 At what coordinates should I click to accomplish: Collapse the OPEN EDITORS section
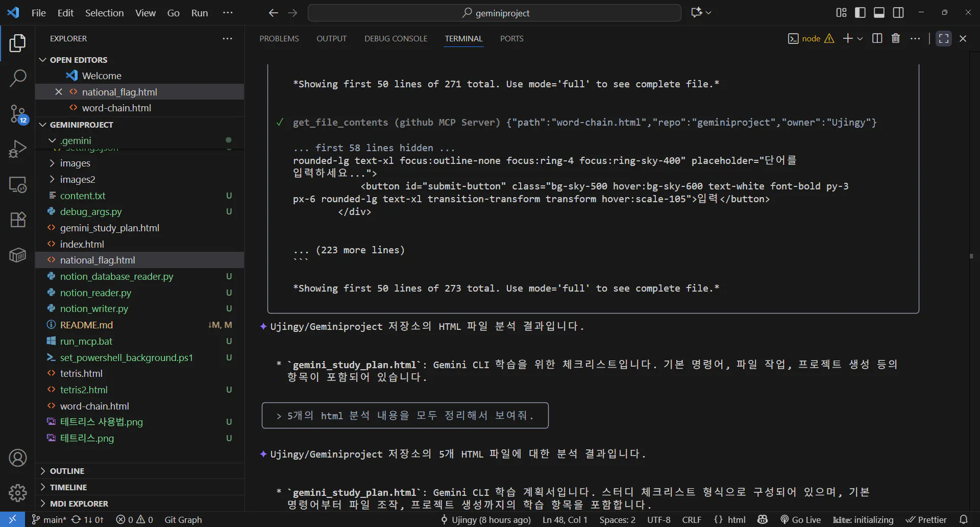tap(43, 59)
